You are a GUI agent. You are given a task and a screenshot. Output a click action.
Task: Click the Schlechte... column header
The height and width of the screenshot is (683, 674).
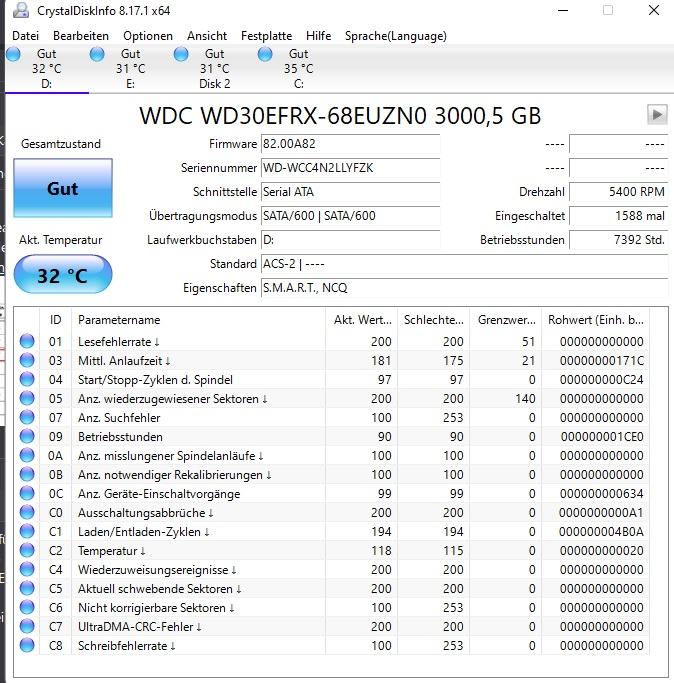point(434,320)
